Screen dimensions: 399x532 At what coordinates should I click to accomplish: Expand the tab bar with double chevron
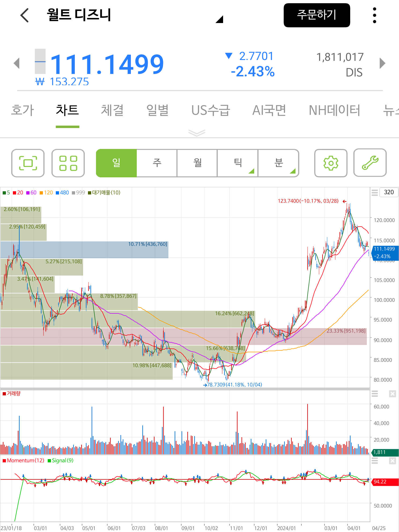197,133
